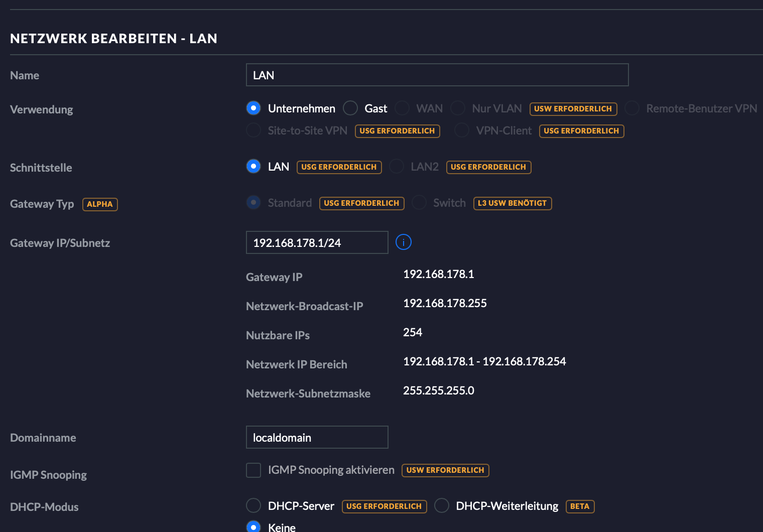This screenshot has width=763, height=532.
Task: Select the DHCP-Weiterleitung mode radio button
Action: coord(442,506)
